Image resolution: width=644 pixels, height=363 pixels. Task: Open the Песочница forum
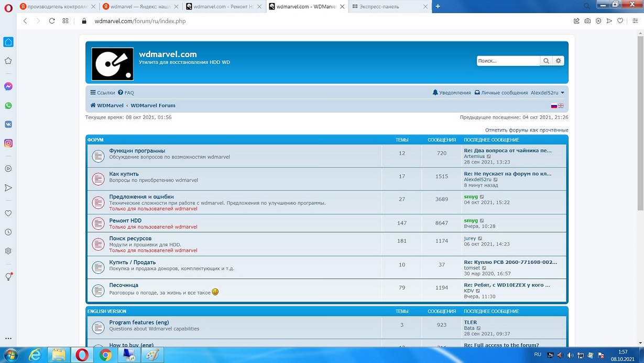[124, 285]
